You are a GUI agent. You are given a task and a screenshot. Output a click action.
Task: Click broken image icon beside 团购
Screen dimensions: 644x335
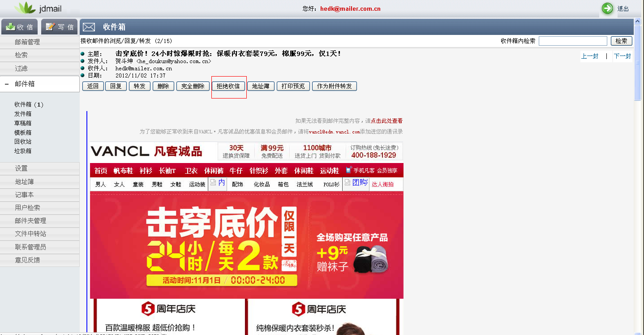click(x=348, y=182)
